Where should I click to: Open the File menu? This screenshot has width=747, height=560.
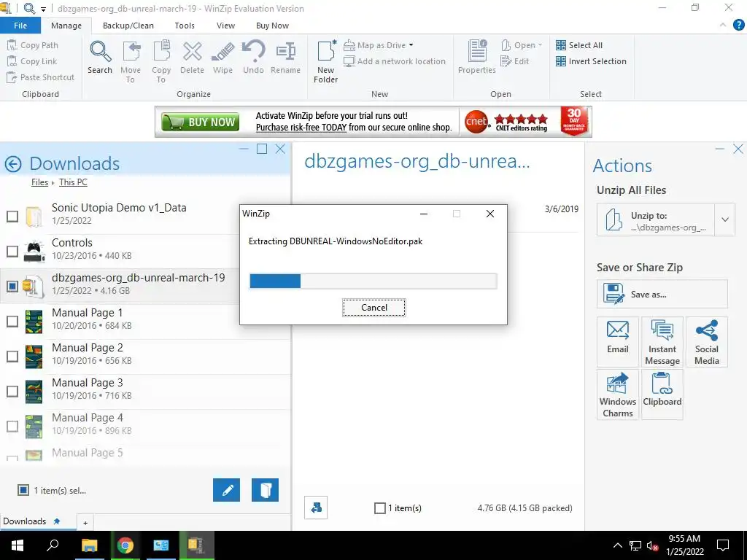pyautogui.click(x=20, y=26)
